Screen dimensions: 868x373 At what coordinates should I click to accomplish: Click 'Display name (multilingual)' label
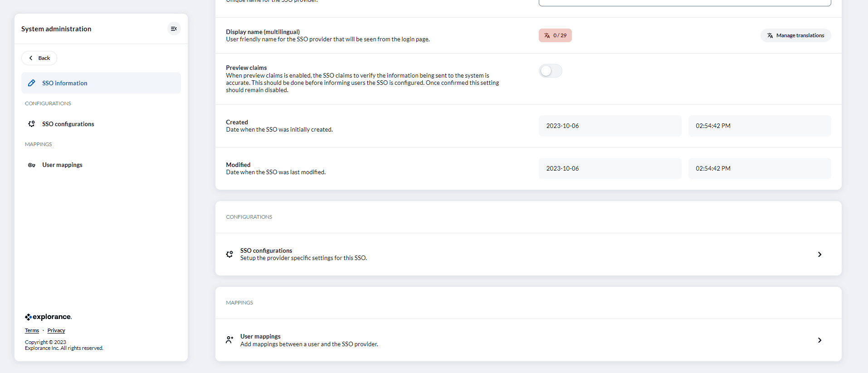(x=263, y=32)
